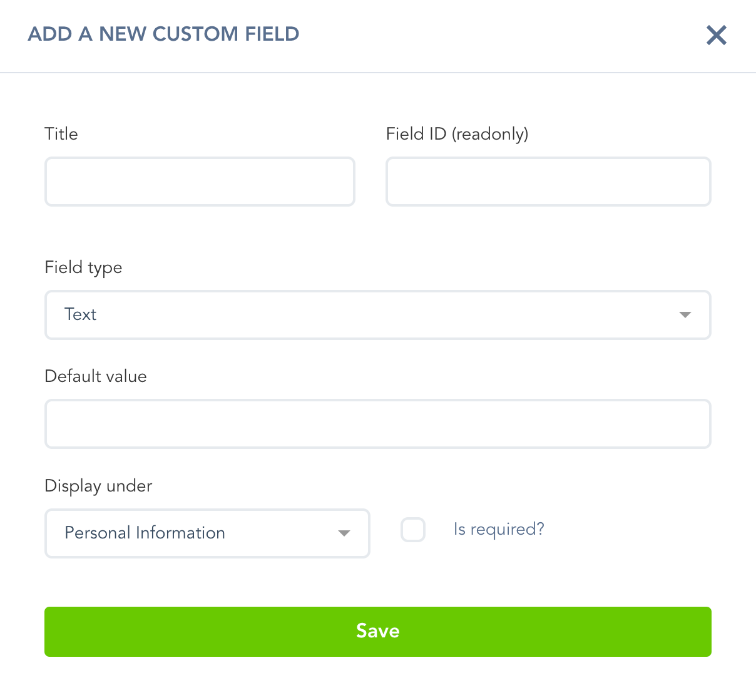Open the Field type dropdown
756x700 pixels.
[x=378, y=315]
